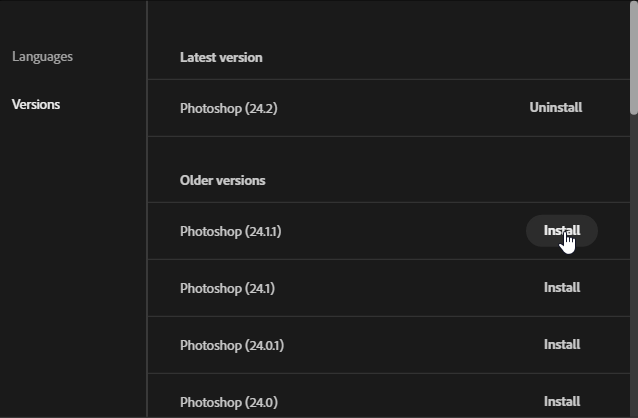Click the Photoshop (24.0.1) version name
The width and height of the screenshot is (638, 418).
click(232, 345)
